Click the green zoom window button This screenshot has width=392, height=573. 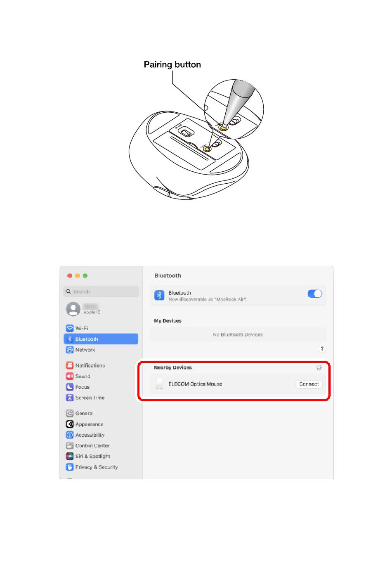(85, 276)
